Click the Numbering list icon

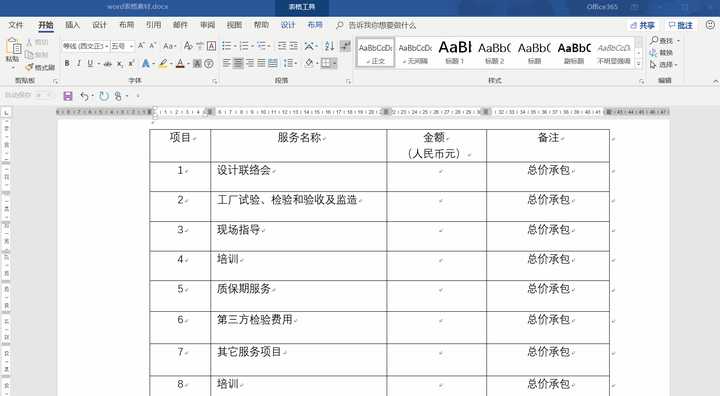244,46
